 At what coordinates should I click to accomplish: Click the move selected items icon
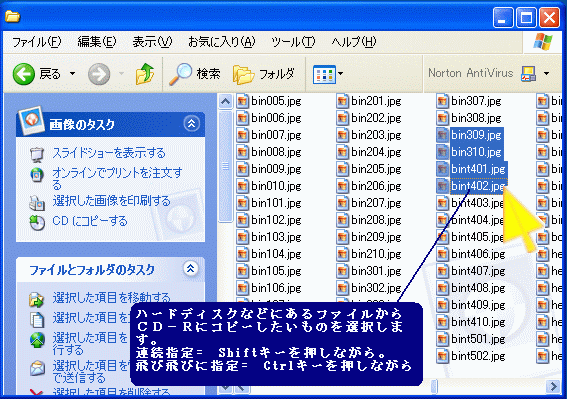(37, 299)
